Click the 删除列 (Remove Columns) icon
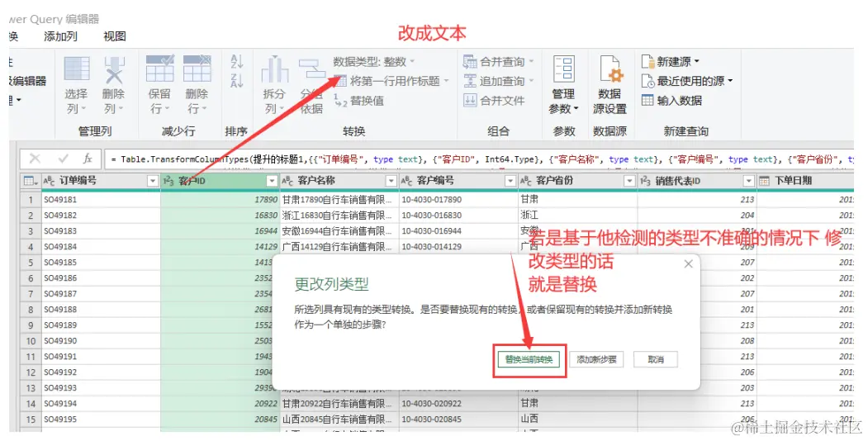Image resolution: width=868 pixels, height=441 pixels. pos(113,69)
